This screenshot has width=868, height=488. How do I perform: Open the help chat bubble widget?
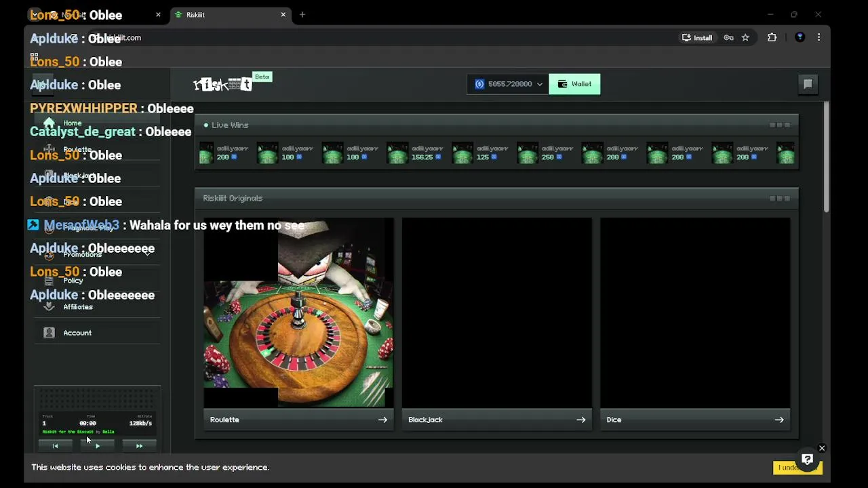point(807,460)
